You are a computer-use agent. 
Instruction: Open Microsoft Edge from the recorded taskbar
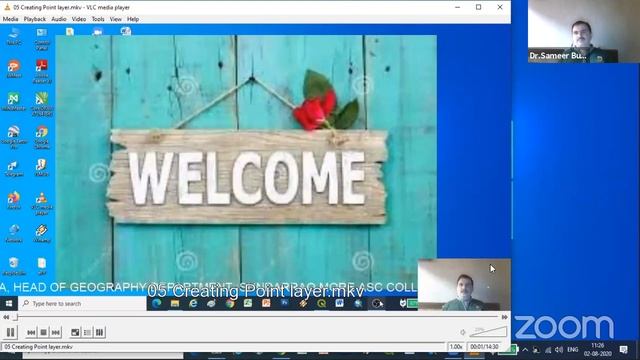[x=156, y=304]
